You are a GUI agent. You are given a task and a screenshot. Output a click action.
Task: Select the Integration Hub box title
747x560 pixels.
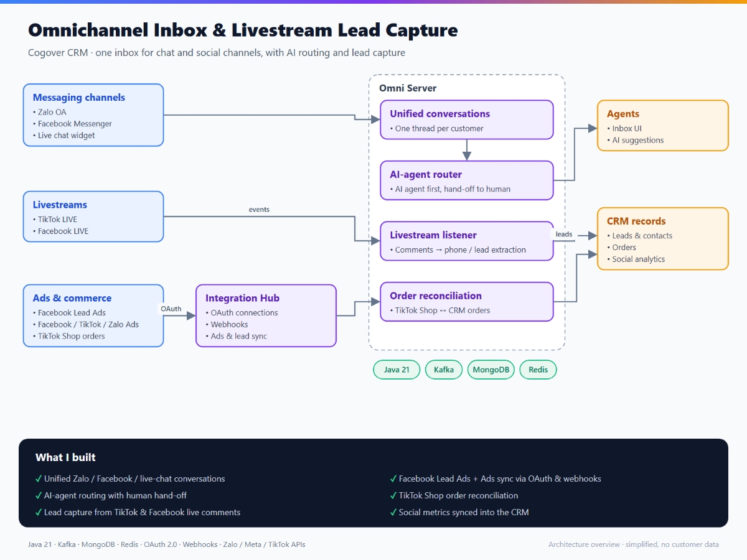click(x=243, y=298)
